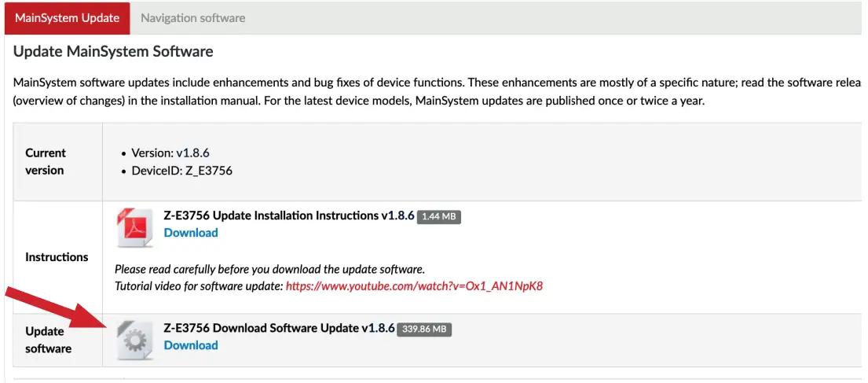
Task: Open the Navigation software tab
Action: 192,17
